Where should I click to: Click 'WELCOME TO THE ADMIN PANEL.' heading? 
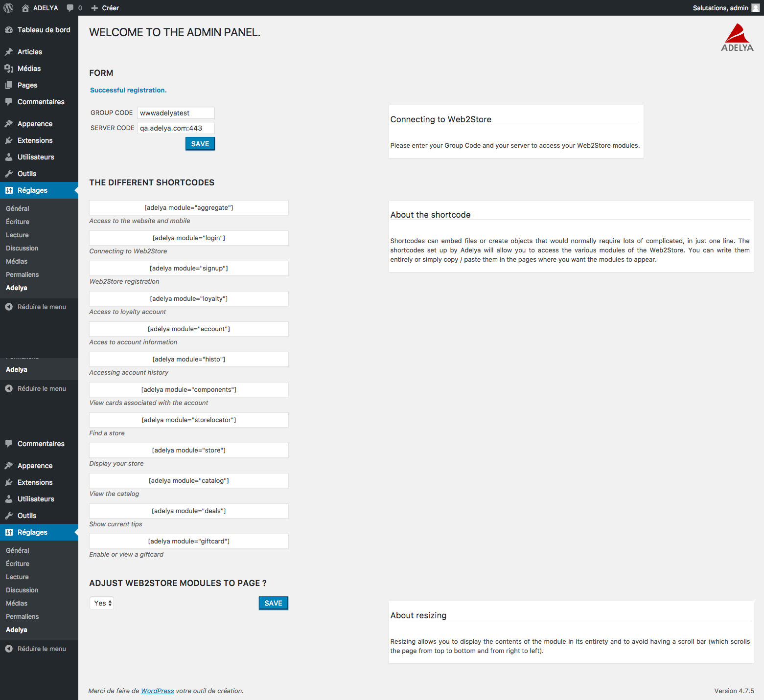click(175, 32)
